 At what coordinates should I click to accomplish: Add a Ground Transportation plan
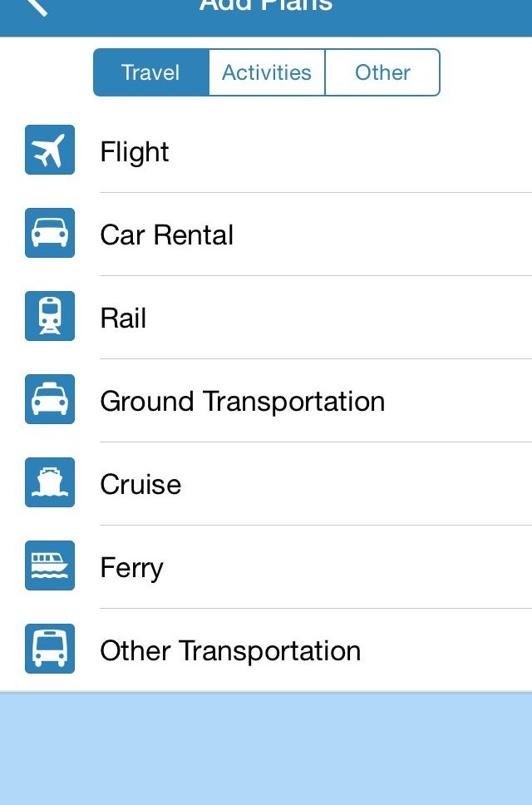[242, 401]
